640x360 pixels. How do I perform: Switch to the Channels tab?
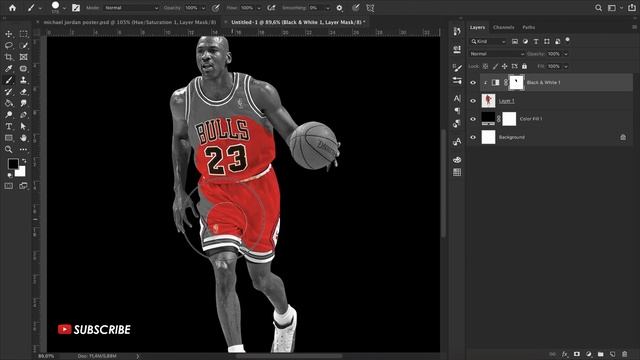coord(503,27)
